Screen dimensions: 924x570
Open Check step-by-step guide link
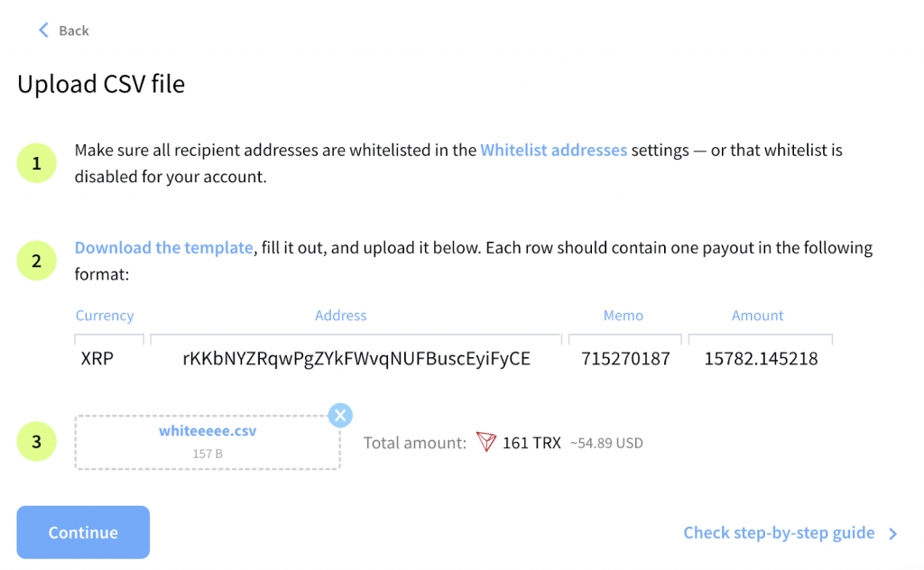[x=779, y=533]
